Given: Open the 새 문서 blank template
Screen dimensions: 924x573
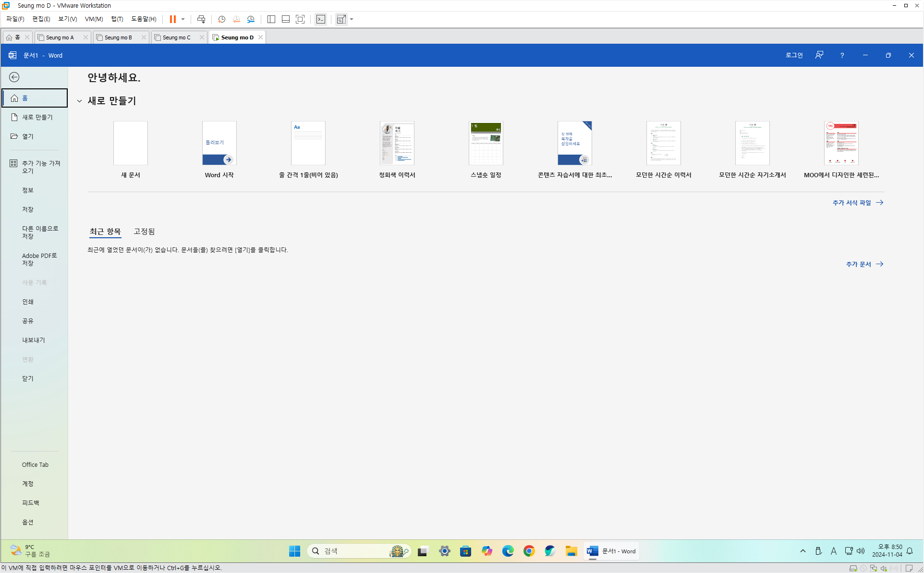Looking at the screenshot, I should (130, 144).
